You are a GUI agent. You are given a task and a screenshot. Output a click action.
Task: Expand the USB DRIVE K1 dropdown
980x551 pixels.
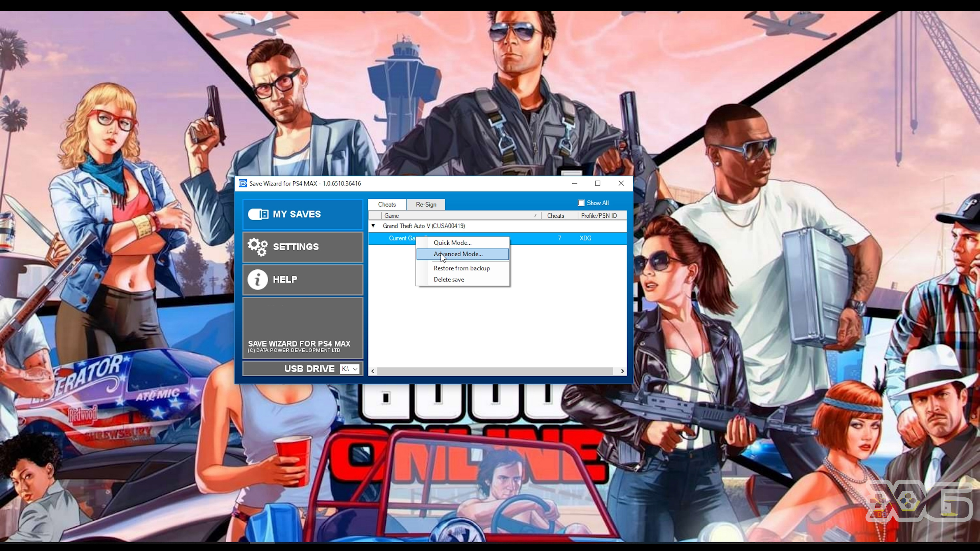pos(355,369)
